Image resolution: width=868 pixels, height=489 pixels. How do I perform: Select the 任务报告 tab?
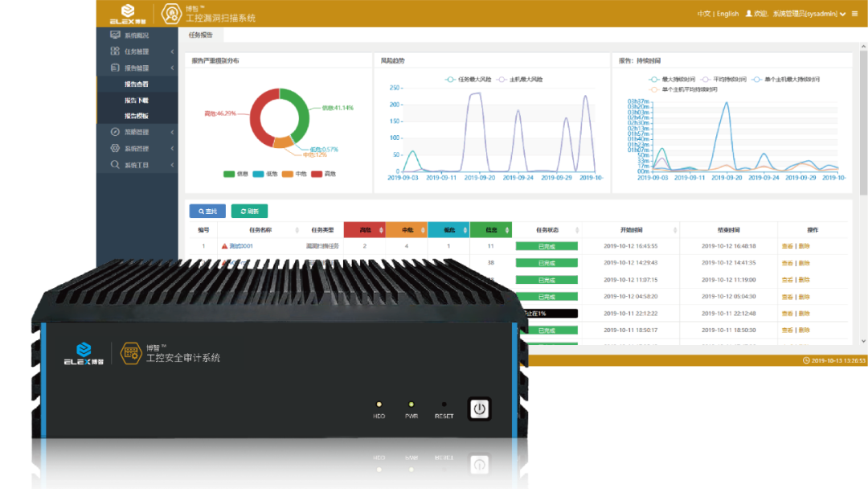[201, 35]
